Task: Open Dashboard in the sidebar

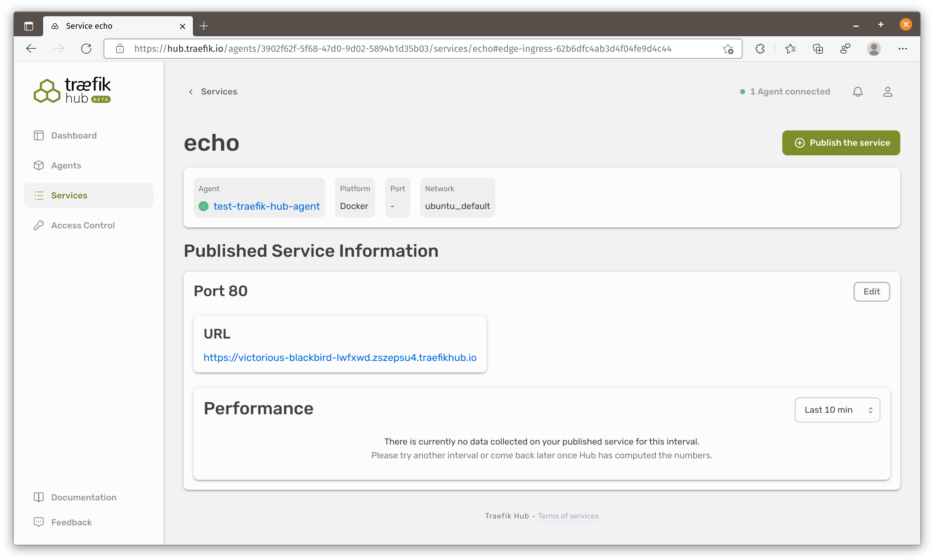Action: 74,135
